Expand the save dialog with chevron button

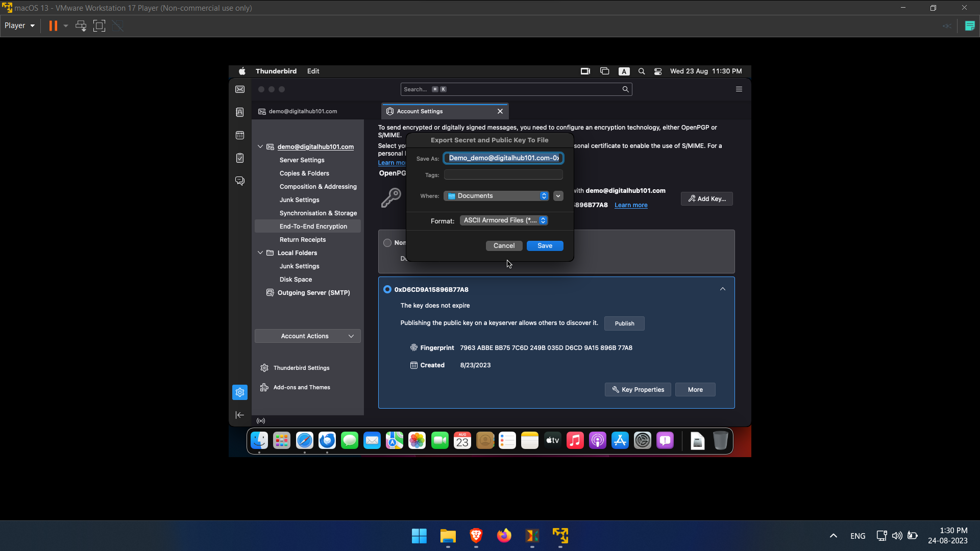558,196
